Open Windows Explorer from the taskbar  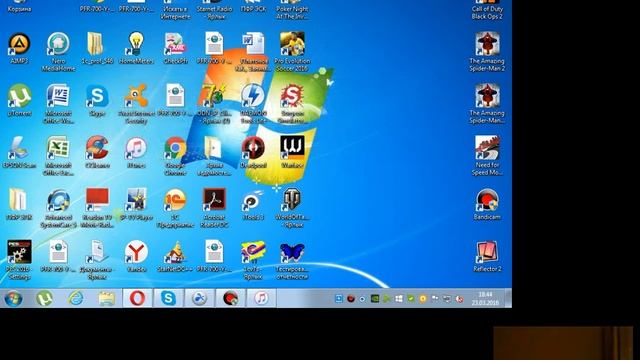click(x=107, y=298)
